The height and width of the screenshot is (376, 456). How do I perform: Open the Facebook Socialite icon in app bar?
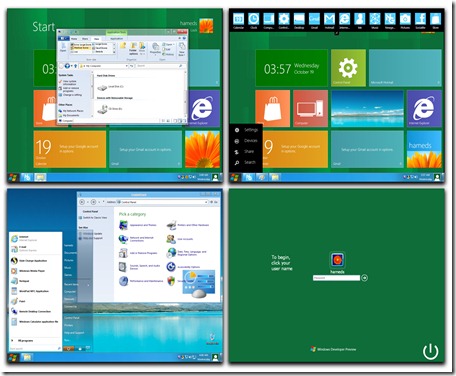[x=420, y=19]
